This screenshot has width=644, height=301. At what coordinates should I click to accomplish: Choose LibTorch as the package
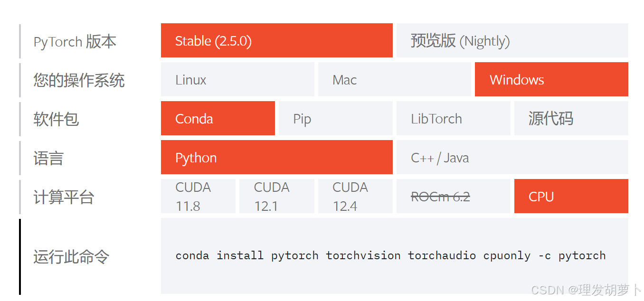453,118
